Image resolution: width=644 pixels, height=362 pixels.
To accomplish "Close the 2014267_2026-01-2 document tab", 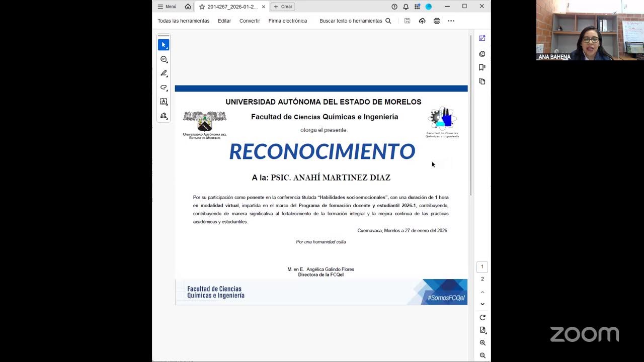I will pos(264,7).
